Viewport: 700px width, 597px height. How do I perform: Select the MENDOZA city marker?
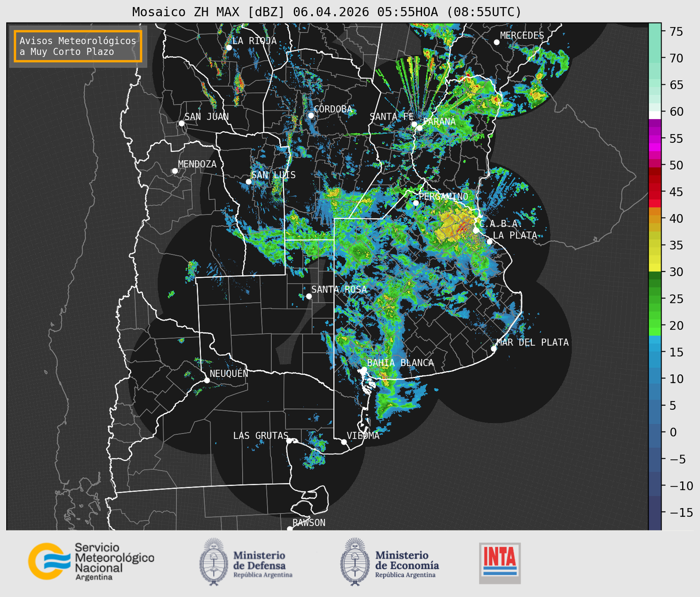pyautogui.click(x=175, y=171)
